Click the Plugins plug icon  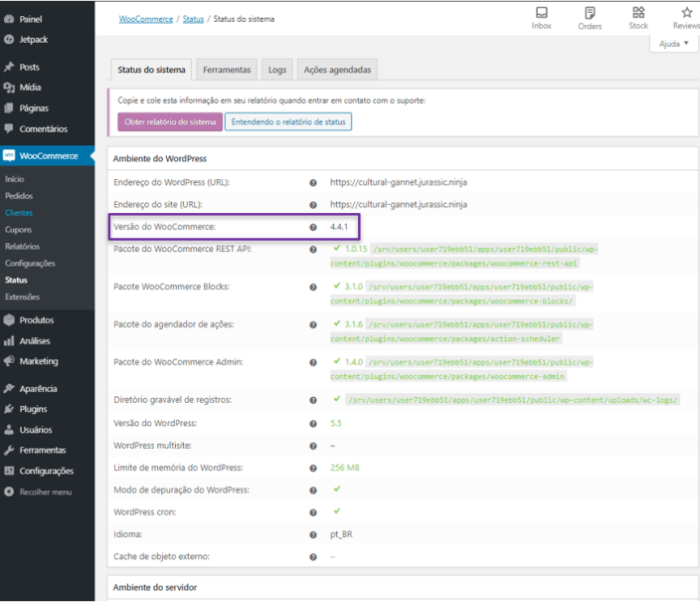9,409
